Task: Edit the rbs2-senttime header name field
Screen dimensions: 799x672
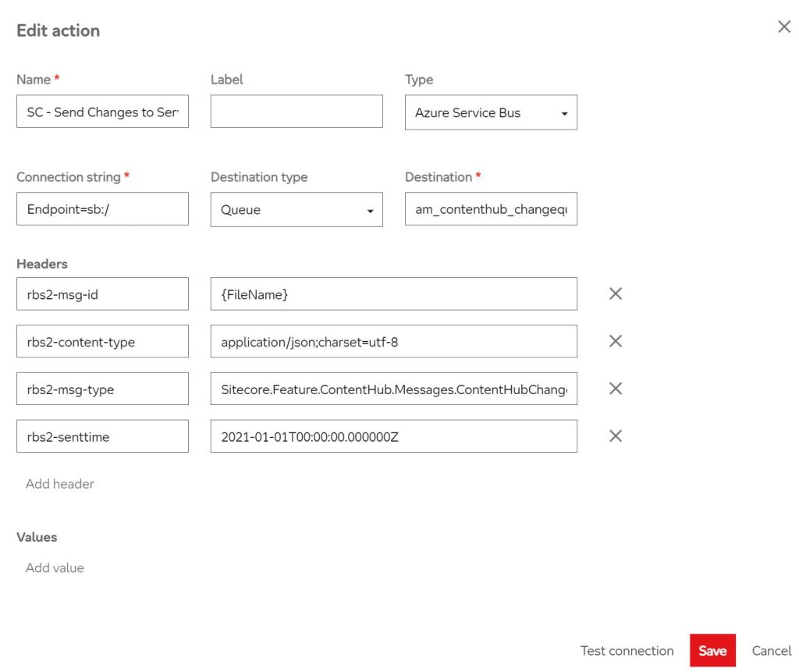Action: tap(102, 436)
